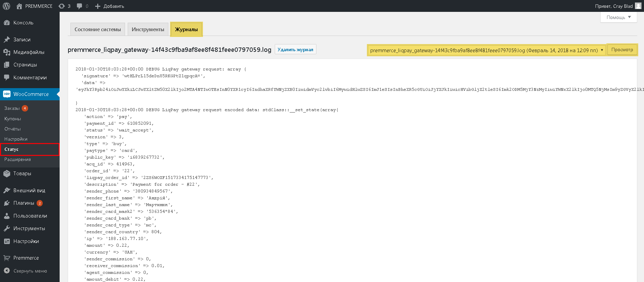
Task: Click the 'sender_last_name' log line
Action: pyautogui.click(x=128, y=205)
